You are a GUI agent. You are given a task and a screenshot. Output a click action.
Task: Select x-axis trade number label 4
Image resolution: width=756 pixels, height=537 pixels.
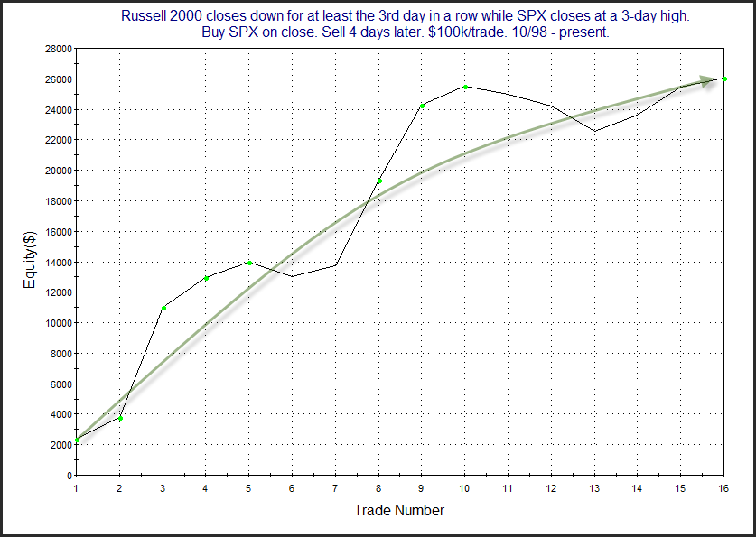[x=205, y=488]
